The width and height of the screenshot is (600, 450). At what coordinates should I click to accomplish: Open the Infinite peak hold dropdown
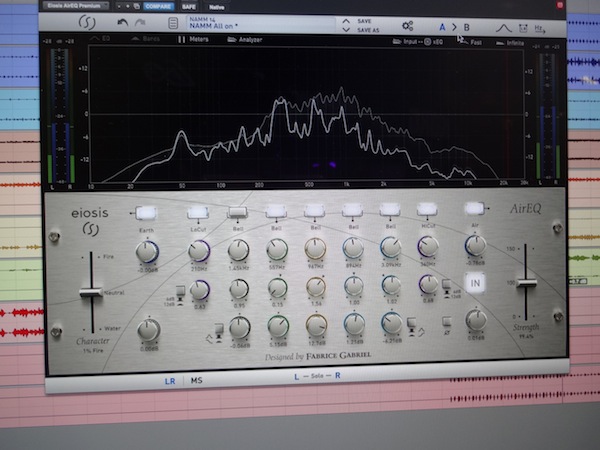pyautogui.click(x=510, y=43)
